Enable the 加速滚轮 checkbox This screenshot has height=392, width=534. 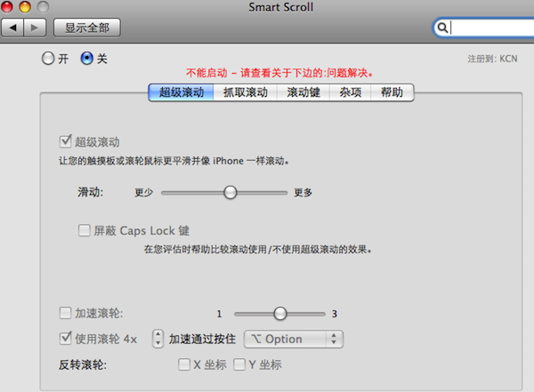pos(65,313)
